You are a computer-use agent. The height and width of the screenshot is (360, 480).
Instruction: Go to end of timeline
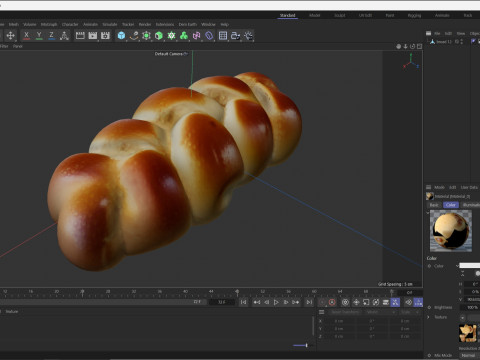pos(309,302)
